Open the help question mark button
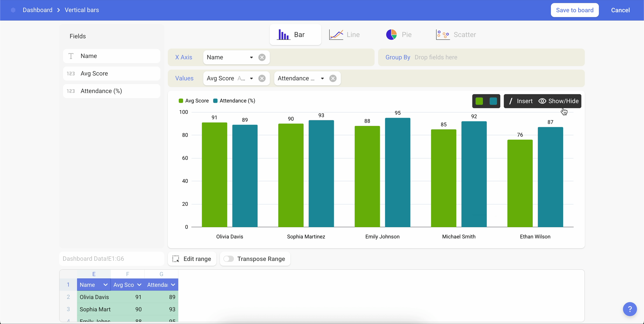The image size is (644, 324). [630, 309]
